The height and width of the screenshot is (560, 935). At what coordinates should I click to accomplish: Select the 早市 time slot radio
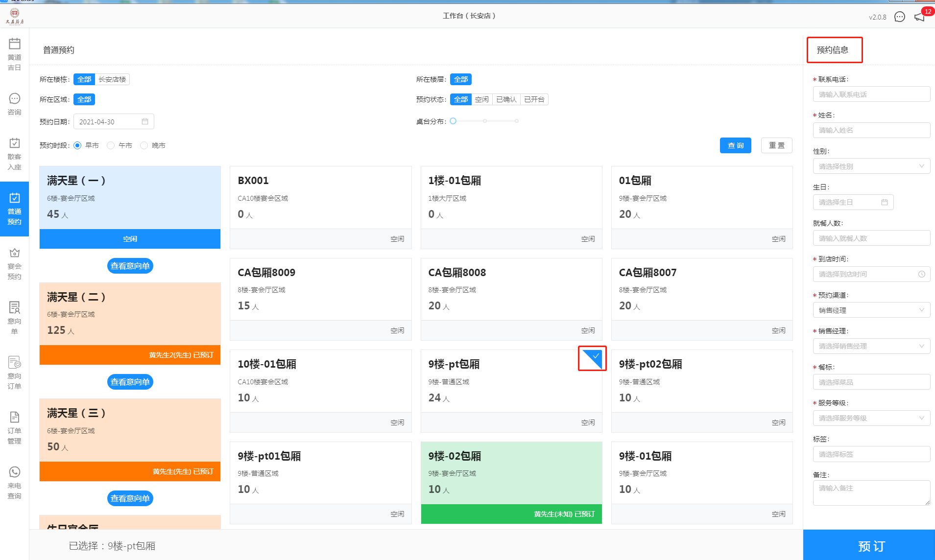[x=77, y=145]
